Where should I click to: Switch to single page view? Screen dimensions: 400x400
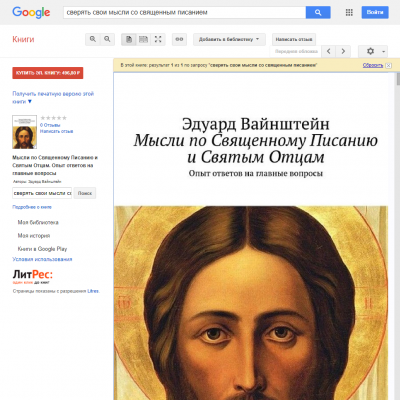(129, 39)
